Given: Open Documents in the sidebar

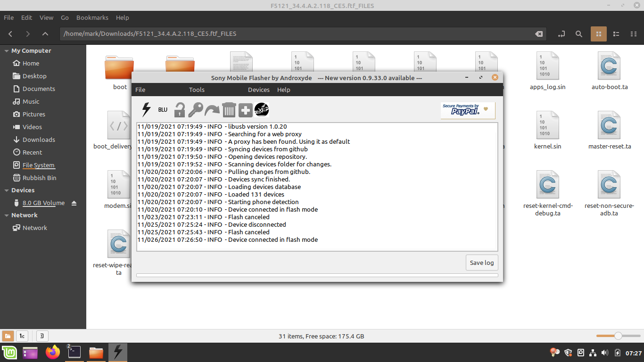Looking at the screenshot, I should [x=39, y=89].
